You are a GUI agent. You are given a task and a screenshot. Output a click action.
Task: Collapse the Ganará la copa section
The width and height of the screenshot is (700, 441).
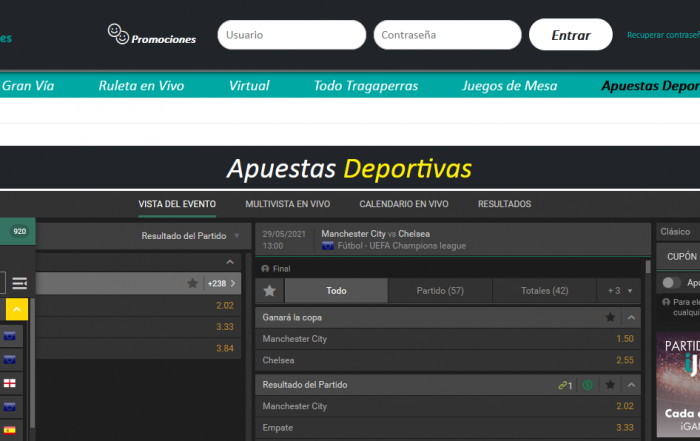(631, 317)
